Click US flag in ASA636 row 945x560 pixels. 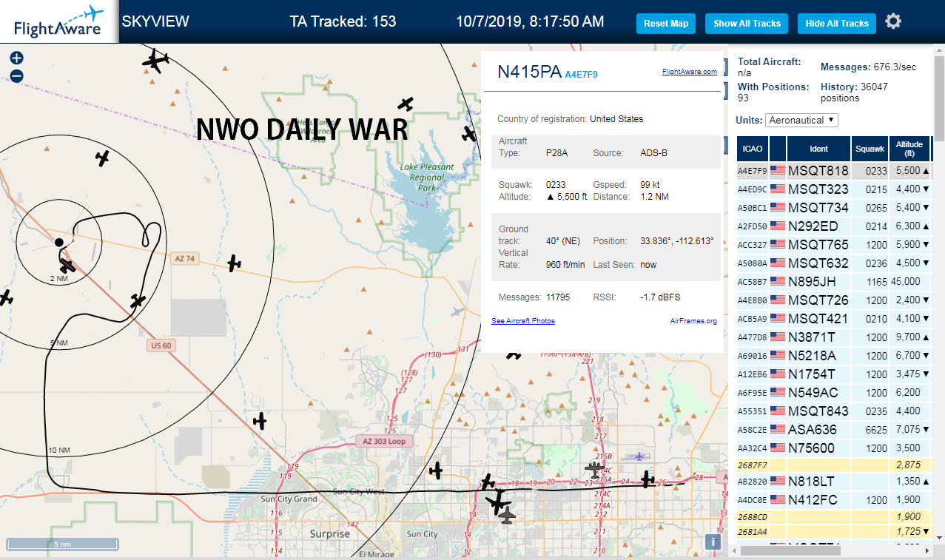pos(778,429)
